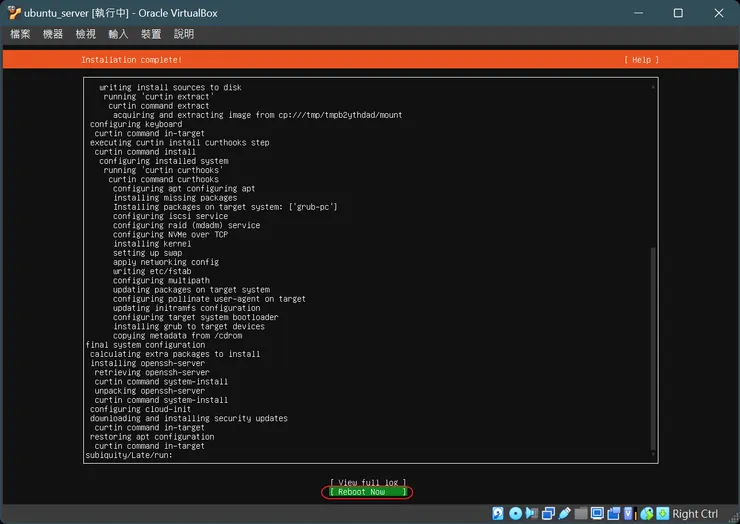
Task: Select the 'installing openssh-server' log line
Action: coord(147,363)
